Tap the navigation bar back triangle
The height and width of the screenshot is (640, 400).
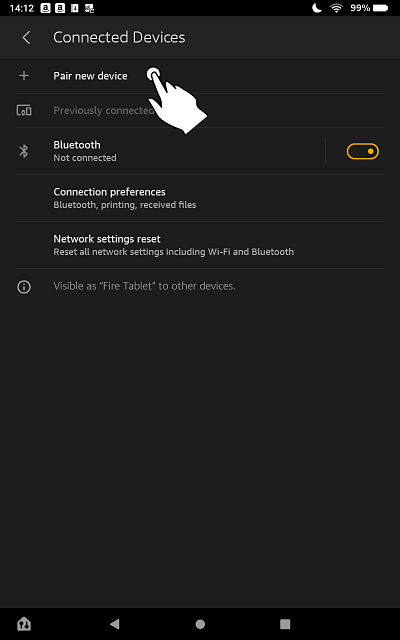115,624
